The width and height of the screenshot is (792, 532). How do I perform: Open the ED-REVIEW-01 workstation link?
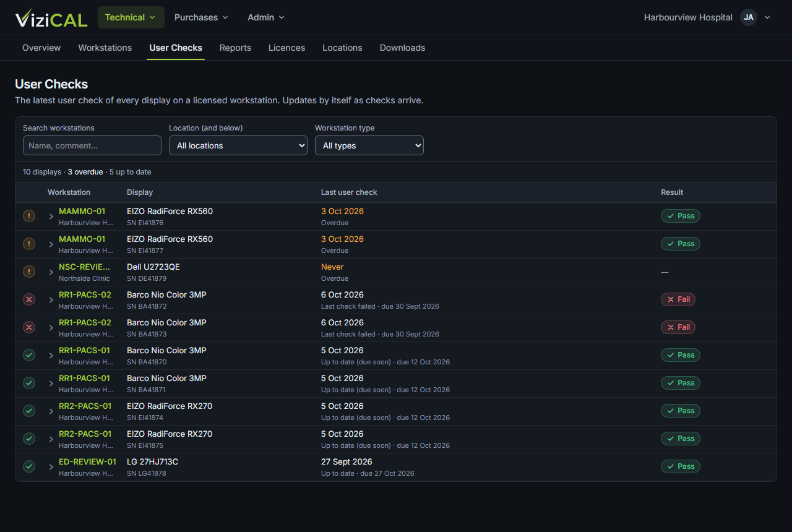(87, 461)
